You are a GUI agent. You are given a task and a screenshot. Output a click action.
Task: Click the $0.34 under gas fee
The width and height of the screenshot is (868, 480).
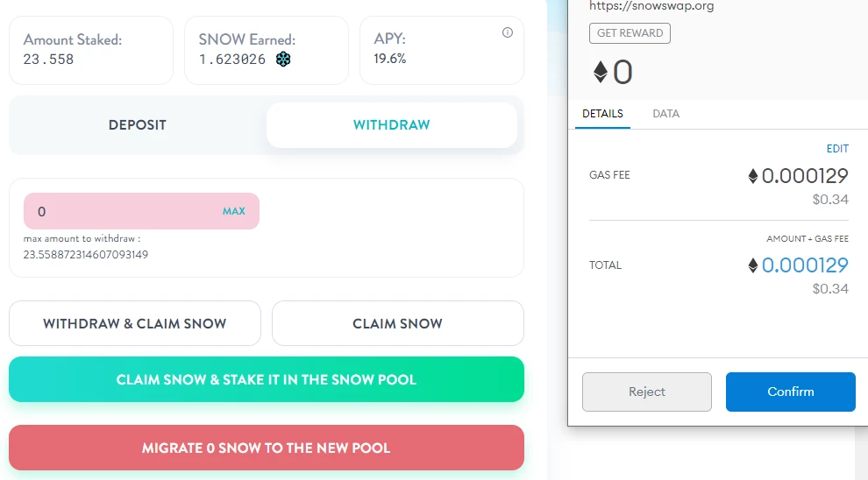click(x=830, y=200)
